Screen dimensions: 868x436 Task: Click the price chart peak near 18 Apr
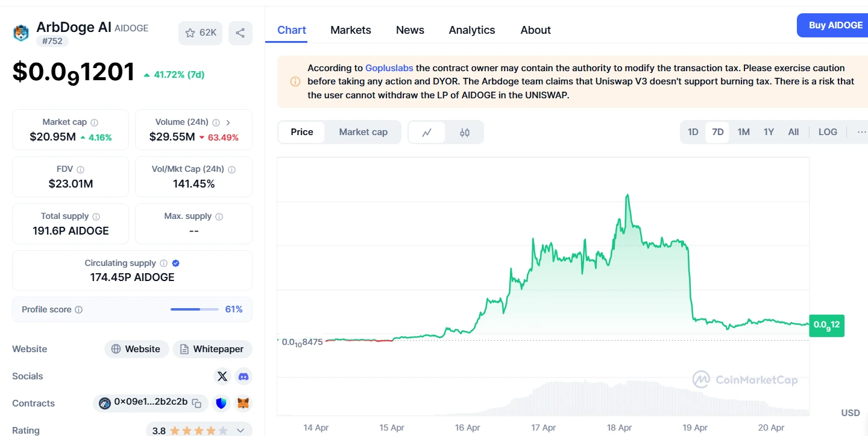627,195
